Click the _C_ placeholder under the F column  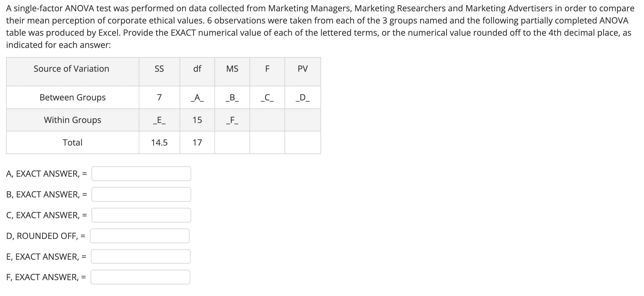point(267,98)
